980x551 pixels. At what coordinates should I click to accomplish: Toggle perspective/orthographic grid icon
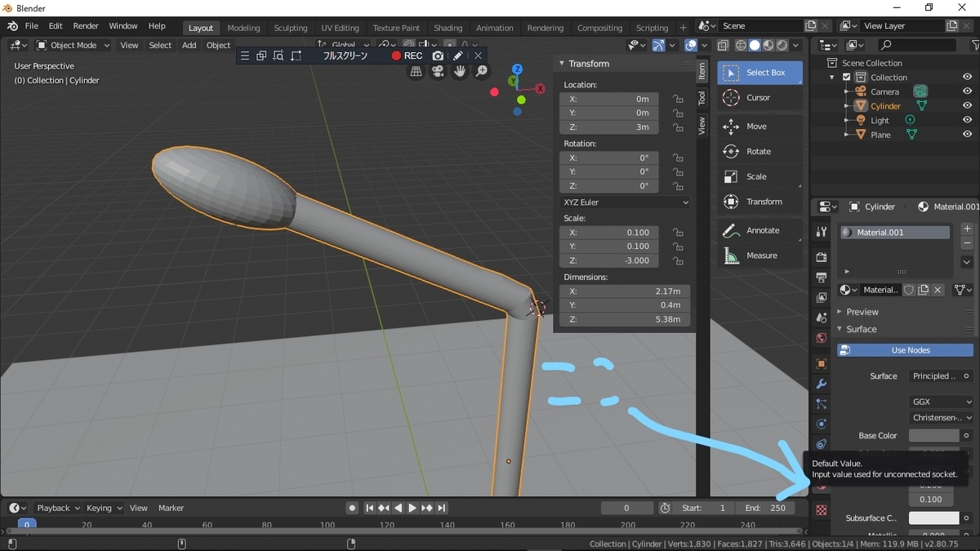[416, 72]
